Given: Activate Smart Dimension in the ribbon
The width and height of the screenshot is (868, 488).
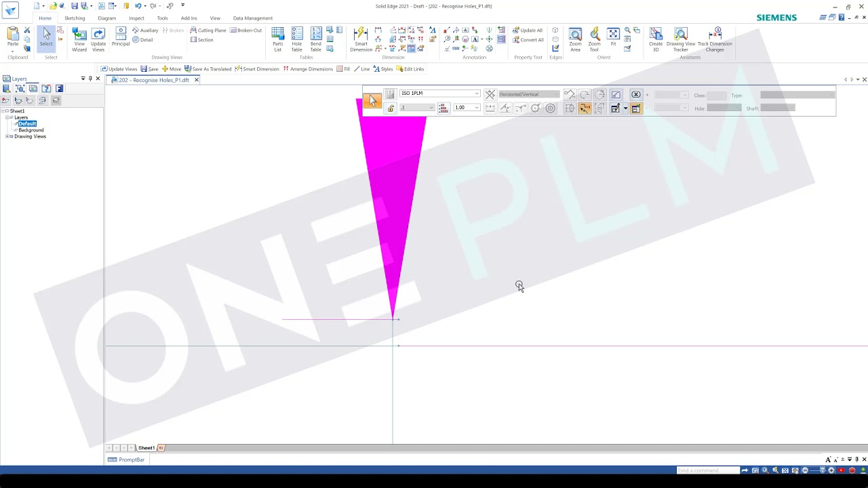Looking at the screenshot, I should click(361, 40).
